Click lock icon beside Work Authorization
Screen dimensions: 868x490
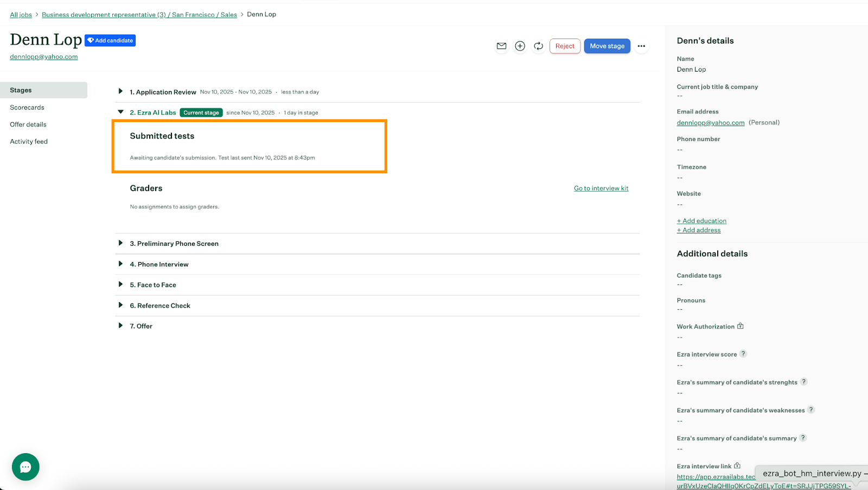coord(741,326)
